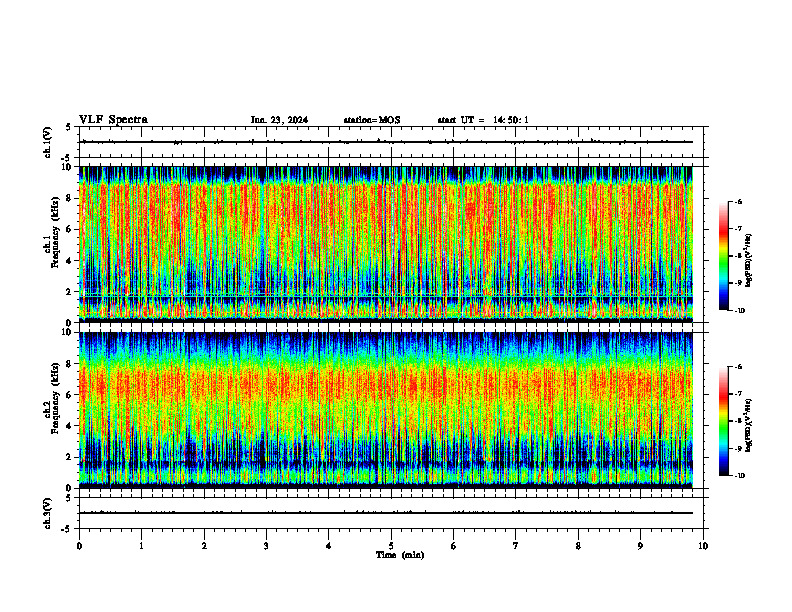
Task: Click the "-6" label on ch.2 color bar
Action: pyautogui.click(x=737, y=367)
